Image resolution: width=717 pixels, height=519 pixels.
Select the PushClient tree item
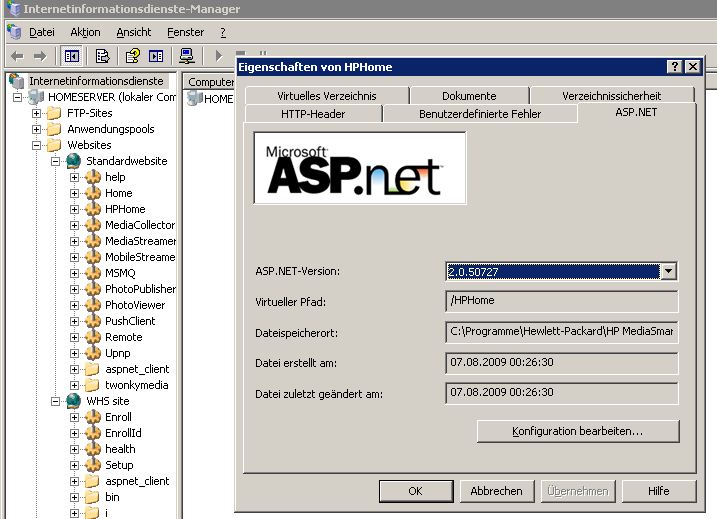click(x=130, y=321)
